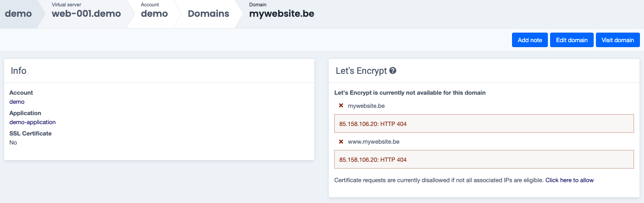Navigate to the Account demo breadcrumb
This screenshot has height=203, width=644.
[x=154, y=14]
